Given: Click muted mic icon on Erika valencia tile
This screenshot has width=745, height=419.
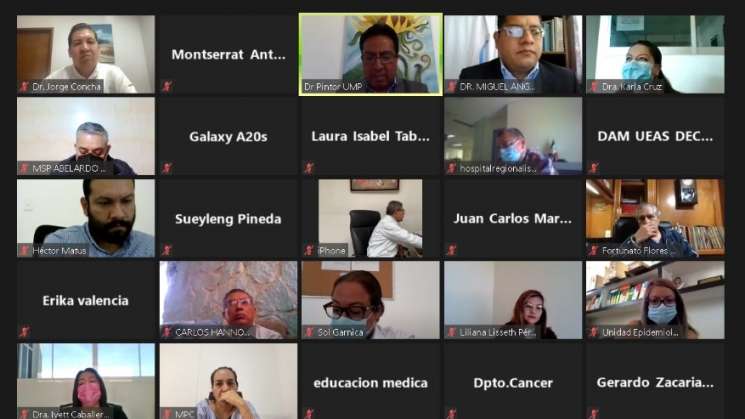Looking at the screenshot, I should pos(24,332).
